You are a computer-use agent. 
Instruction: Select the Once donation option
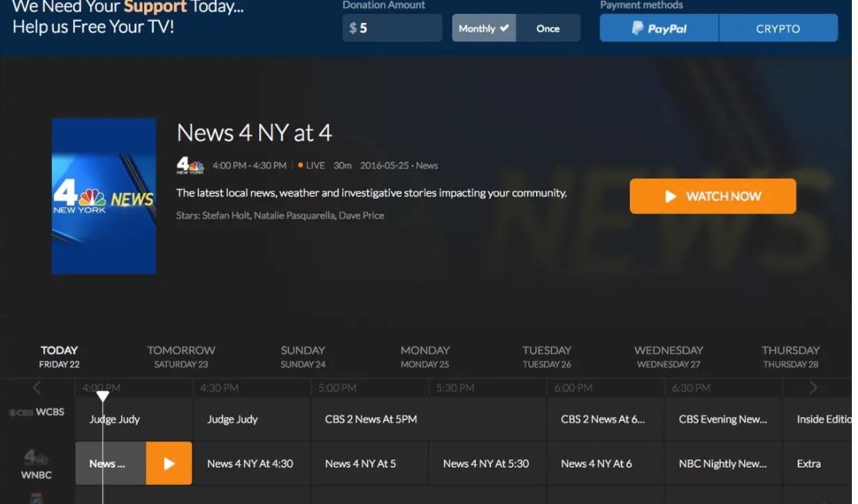tap(548, 28)
